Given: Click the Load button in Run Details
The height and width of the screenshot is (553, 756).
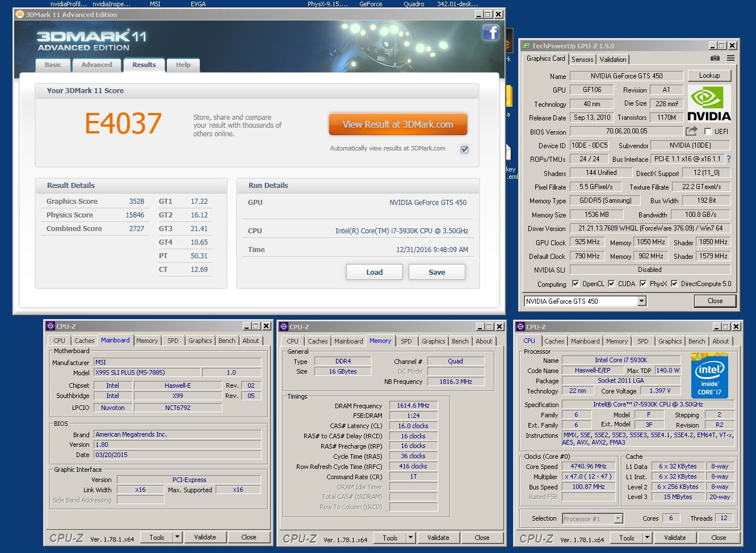Looking at the screenshot, I should click(x=374, y=272).
